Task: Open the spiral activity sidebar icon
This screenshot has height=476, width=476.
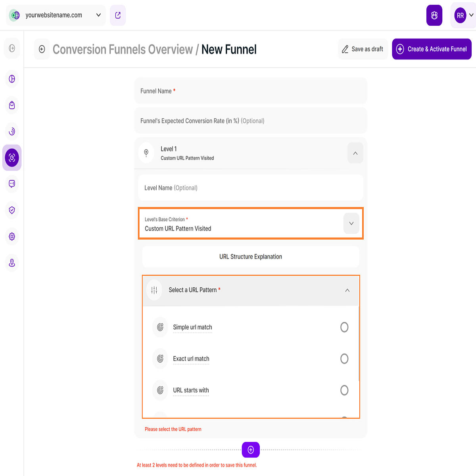Action: click(12, 131)
